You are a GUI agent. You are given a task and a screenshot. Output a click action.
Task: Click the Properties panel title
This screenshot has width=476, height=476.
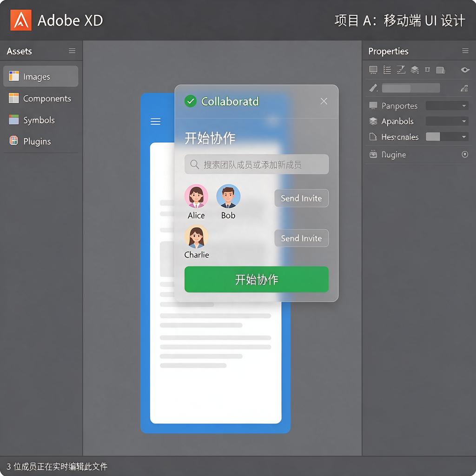tap(388, 51)
